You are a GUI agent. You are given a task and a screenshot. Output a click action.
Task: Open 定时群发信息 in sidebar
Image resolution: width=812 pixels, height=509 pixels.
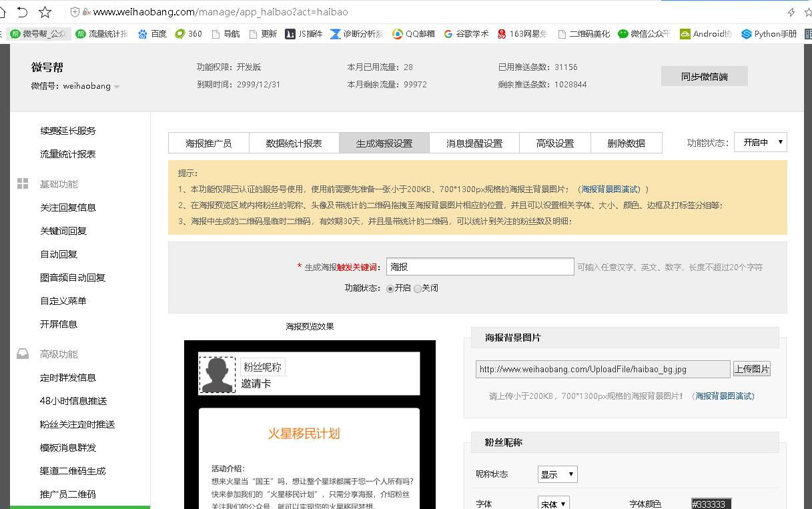[x=67, y=378]
